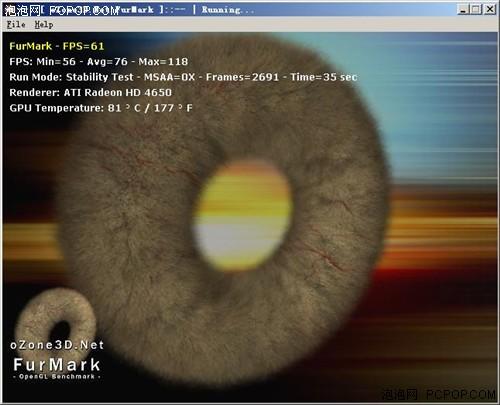
Task: Open the File menu
Action: pyautogui.click(x=16, y=25)
